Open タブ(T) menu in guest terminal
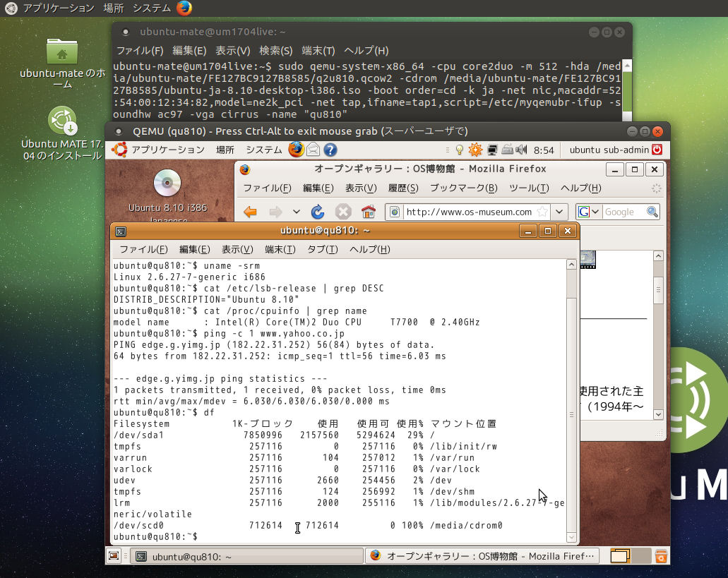This screenshot has height=578, width=728. (x=322, y=250)
